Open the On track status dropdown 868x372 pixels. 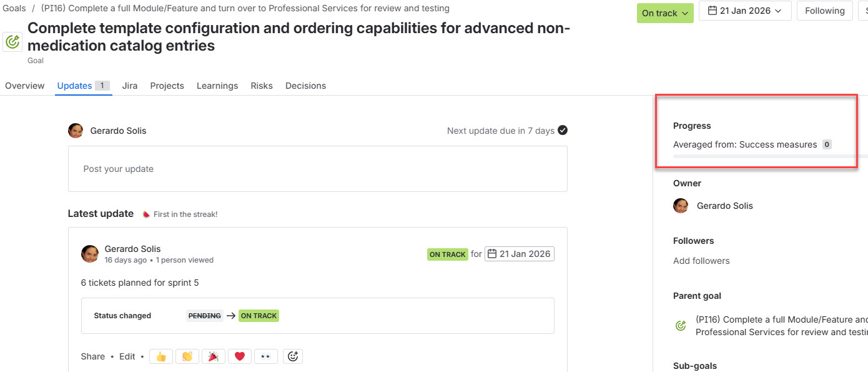[x=665, y=13]
